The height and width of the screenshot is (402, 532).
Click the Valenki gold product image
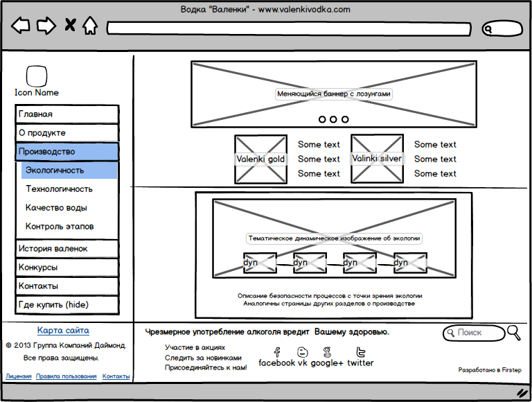pos(260,159)
